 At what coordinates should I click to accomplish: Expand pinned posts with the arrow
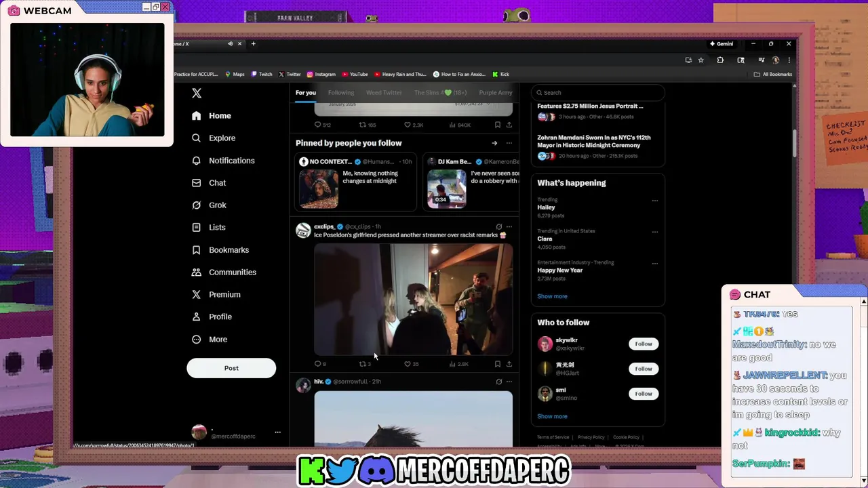[x=494, y=143]
